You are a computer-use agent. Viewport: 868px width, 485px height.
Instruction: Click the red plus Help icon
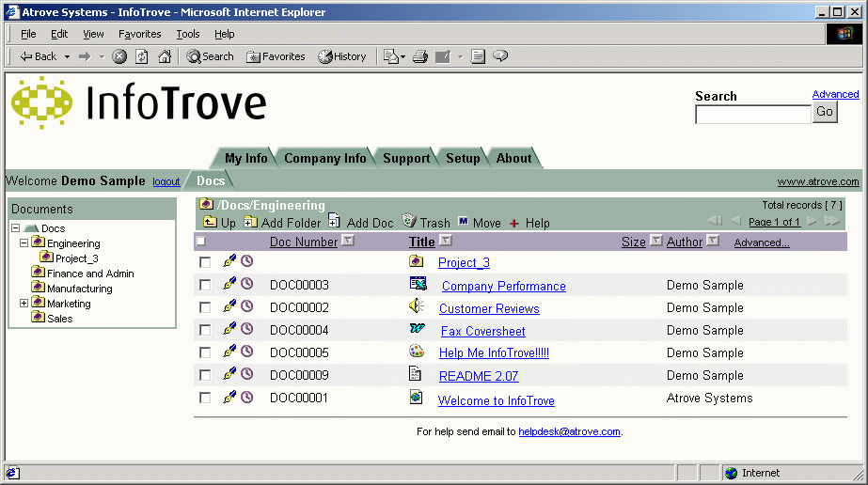coord(514,223)
